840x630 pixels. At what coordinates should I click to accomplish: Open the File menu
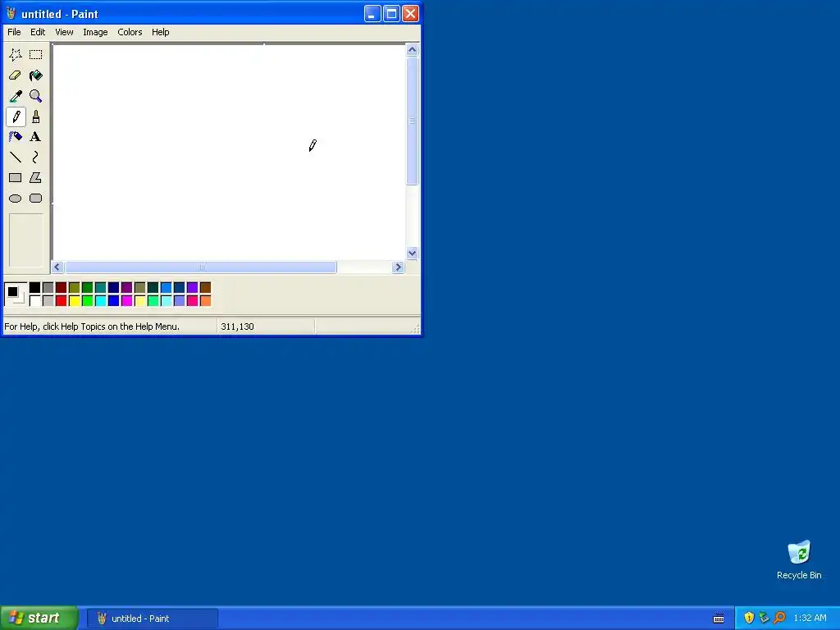pyautogui.click(x=14, y=32)
